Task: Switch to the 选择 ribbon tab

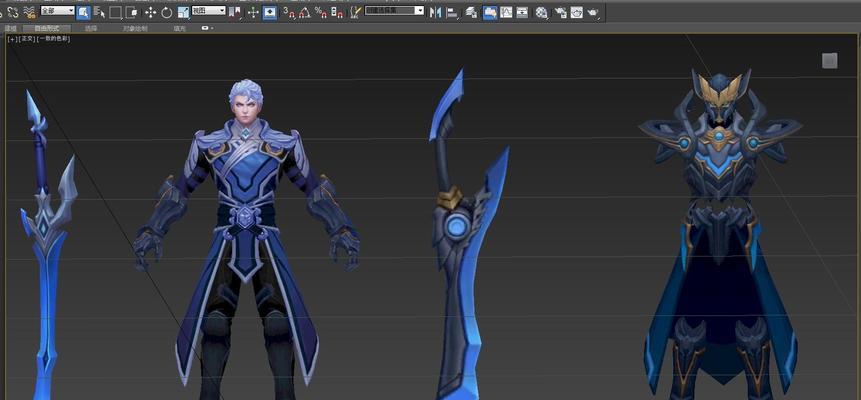Action: click(x=91, y=28)
